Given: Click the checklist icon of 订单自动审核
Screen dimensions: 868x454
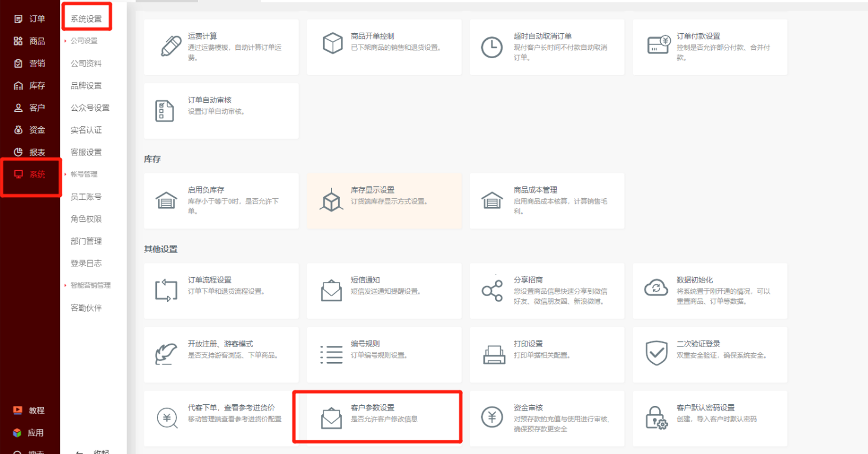Looking at the screenshot, I should pyautogui.click(x=165, y=111).
